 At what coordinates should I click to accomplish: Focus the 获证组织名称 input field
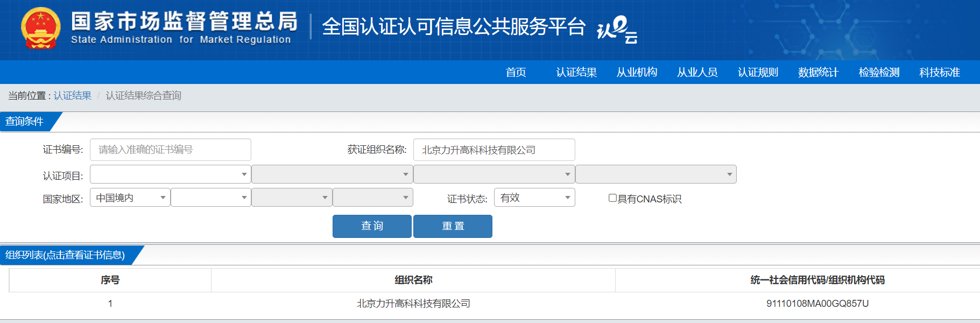(494, 150)
